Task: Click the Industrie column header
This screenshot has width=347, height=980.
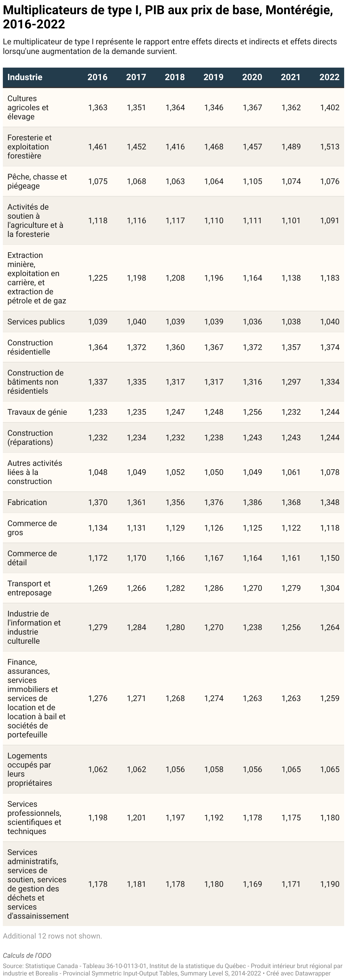Action: (25, 77)
